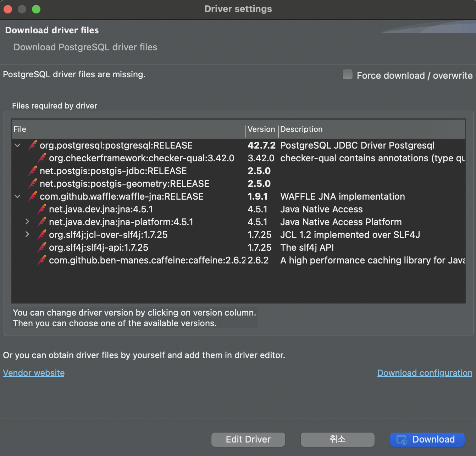Click the postgis-geometry:RELEASE feather icon
The image size is (476, 456).
tap(33, 184)
